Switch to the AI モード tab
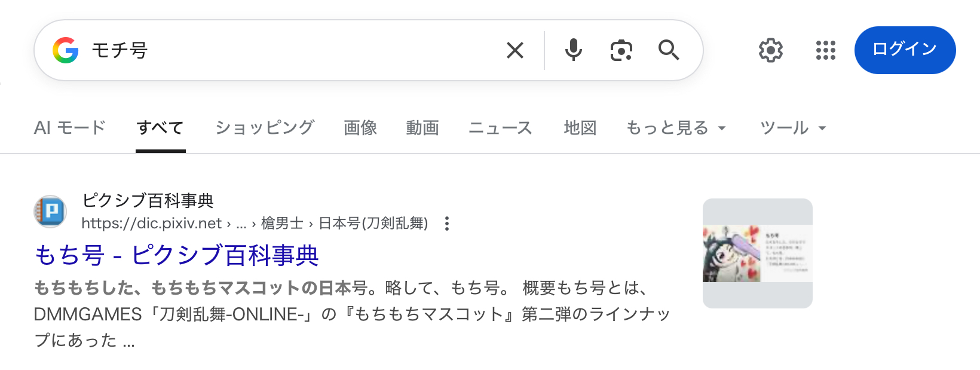Viewport: 980px width, 370px height. pyautogui.click(x=69, y=128)
